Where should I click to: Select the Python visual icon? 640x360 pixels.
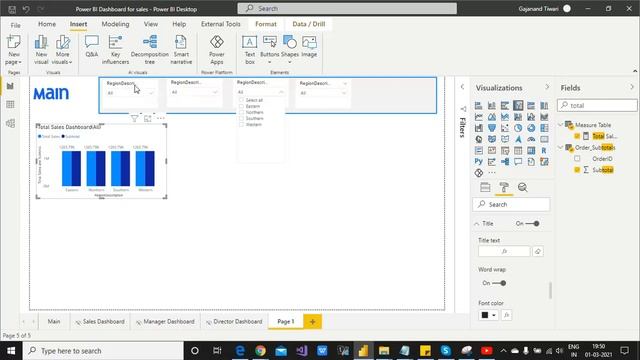[478, 162]
